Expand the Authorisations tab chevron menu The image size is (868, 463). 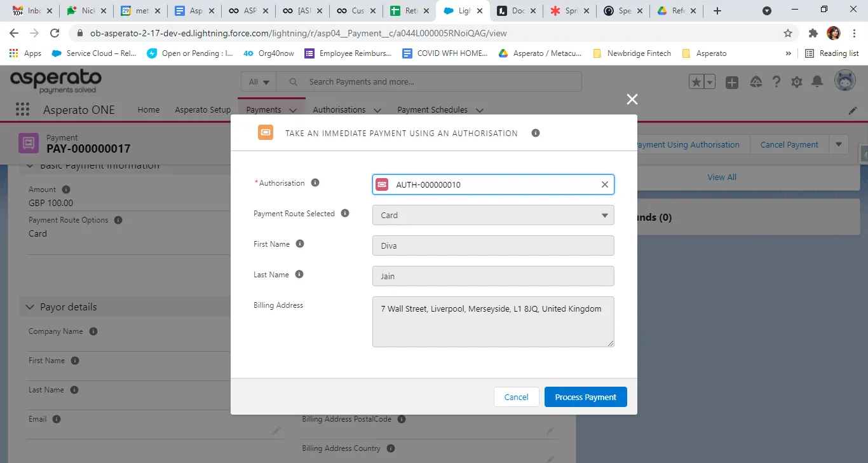377,110
